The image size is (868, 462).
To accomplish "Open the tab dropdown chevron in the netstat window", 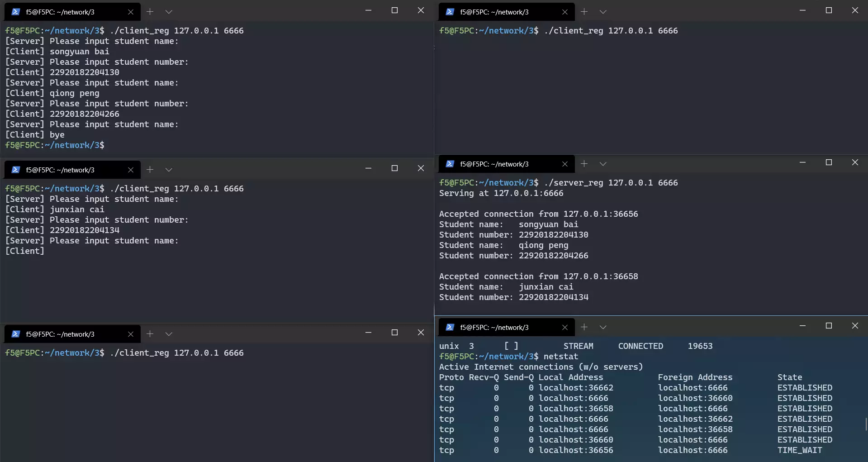I will point(603,327).
